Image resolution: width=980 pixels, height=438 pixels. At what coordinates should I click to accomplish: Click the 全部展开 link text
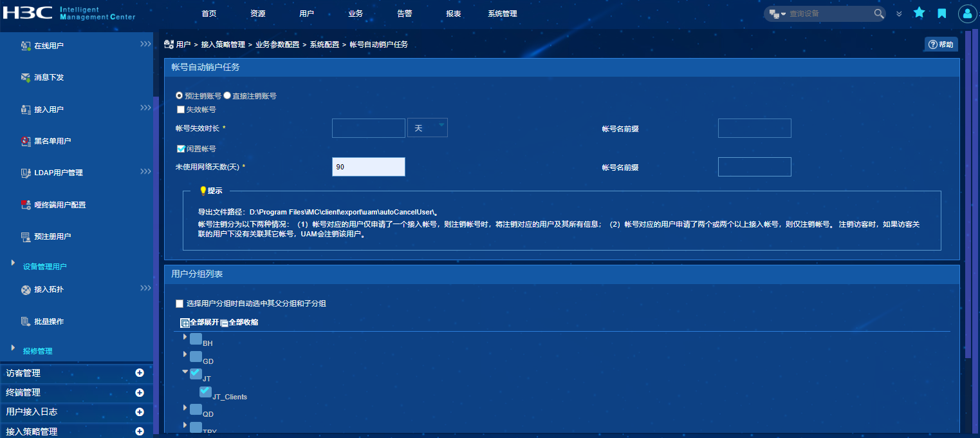[205, 322]
